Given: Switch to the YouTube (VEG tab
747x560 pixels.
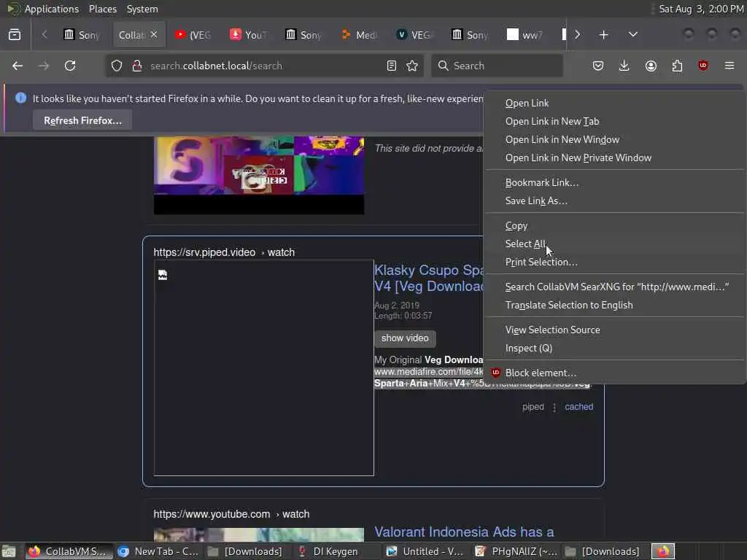Looking at the screenshot, I should coord(193,35).
